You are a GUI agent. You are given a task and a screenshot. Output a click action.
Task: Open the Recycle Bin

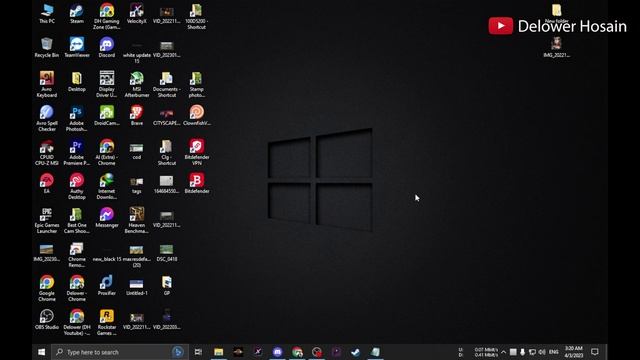point(47,47)
